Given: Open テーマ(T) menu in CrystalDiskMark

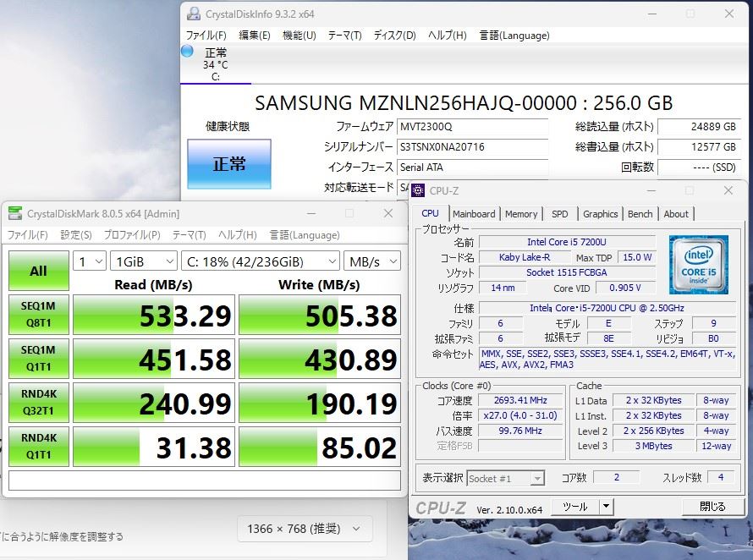Looking at the screenshot, I should [189, 235].
